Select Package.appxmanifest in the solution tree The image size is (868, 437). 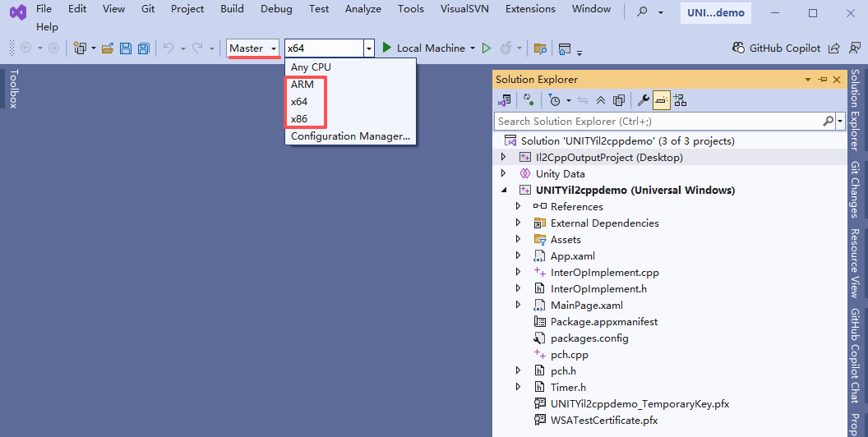click(x=603, y=321)
